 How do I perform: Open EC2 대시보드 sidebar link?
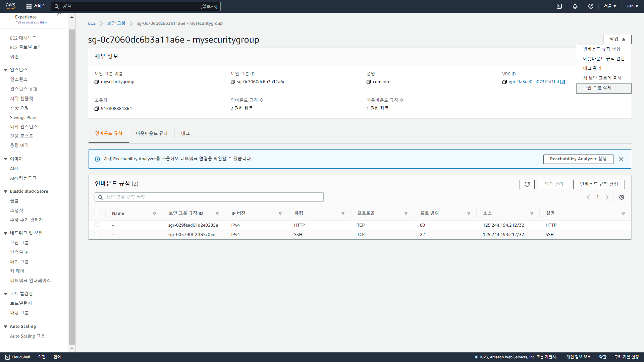(23, 38)
